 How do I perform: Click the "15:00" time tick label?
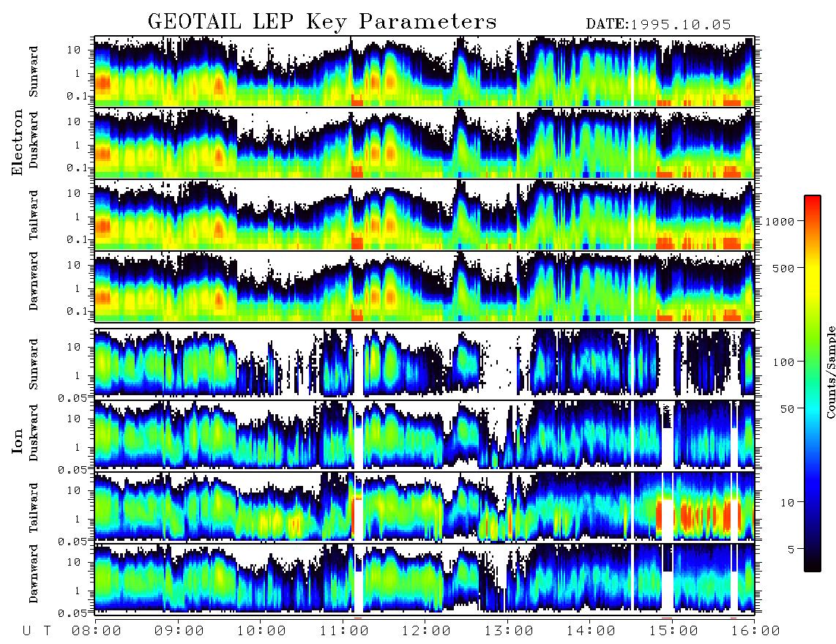[673, 631]
